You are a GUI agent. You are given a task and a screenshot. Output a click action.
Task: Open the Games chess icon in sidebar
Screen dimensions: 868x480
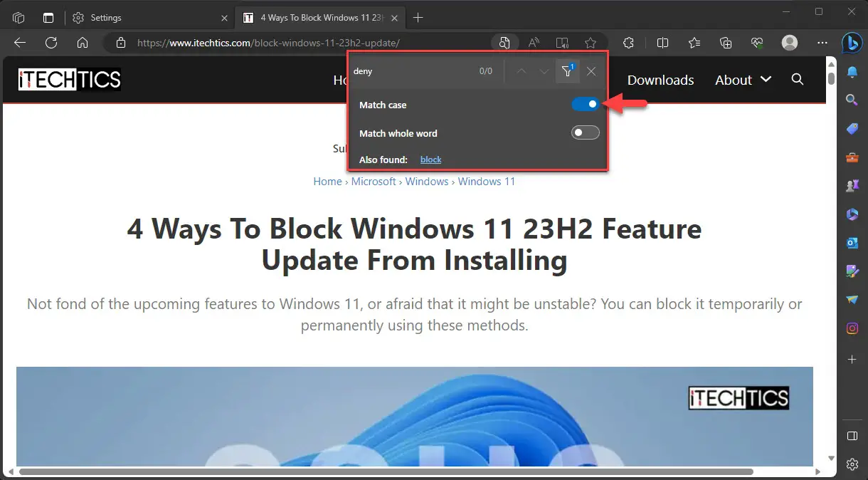852,186
